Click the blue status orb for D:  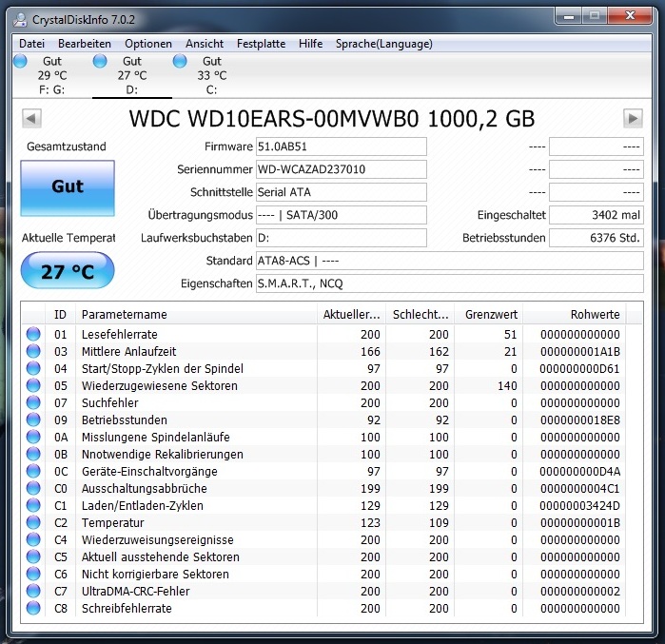click(x=100, y=61)
